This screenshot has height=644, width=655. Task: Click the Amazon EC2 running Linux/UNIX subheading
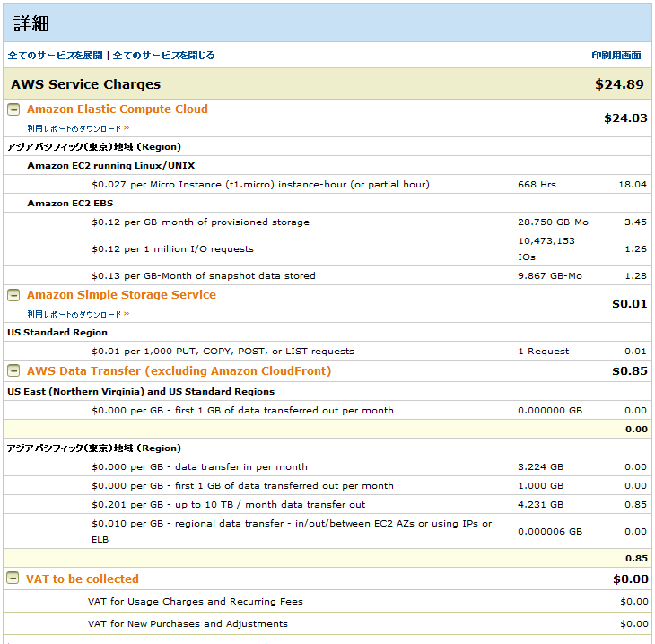click(111, 166)
